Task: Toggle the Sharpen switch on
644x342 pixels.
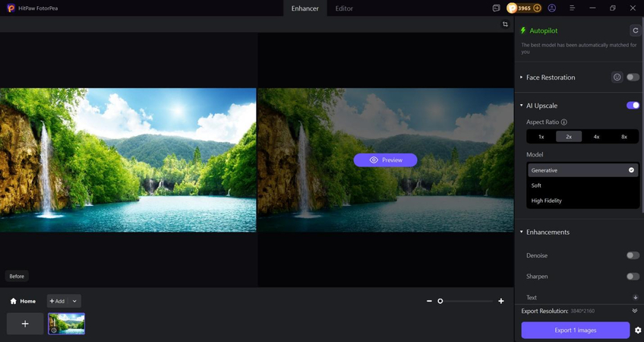Action: (632, 277)
